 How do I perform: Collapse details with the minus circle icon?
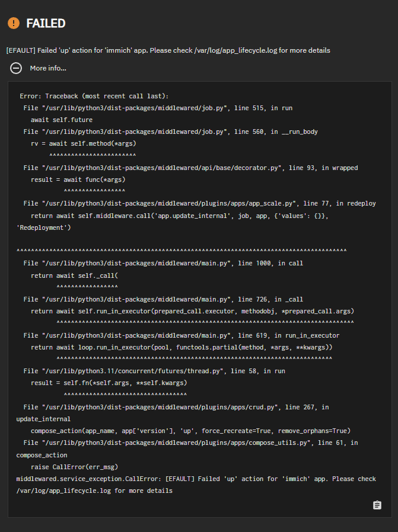coord(16,68)
